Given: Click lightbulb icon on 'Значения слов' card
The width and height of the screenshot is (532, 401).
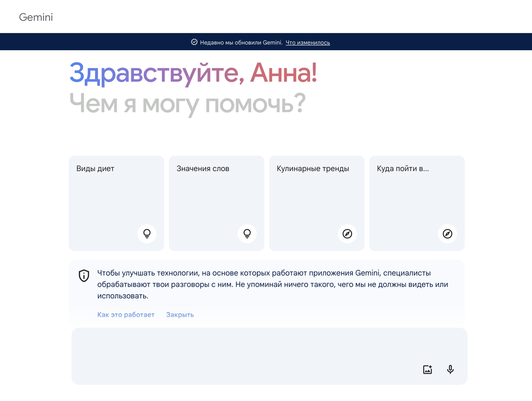Looking at the screenshot, I should tap(247, 234).
